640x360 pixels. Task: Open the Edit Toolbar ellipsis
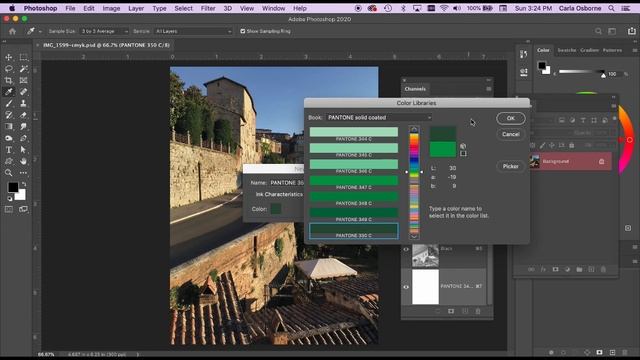pyautogui.click(x=23, y=173)
